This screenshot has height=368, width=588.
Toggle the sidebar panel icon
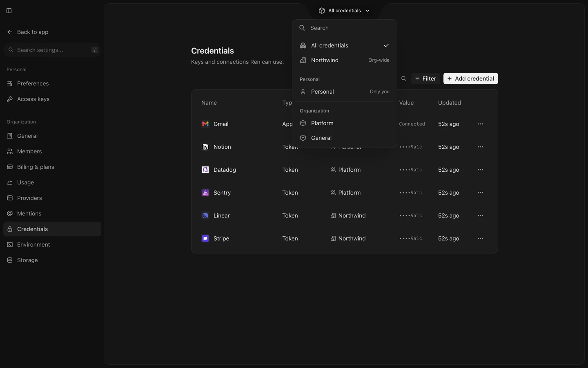9,11
